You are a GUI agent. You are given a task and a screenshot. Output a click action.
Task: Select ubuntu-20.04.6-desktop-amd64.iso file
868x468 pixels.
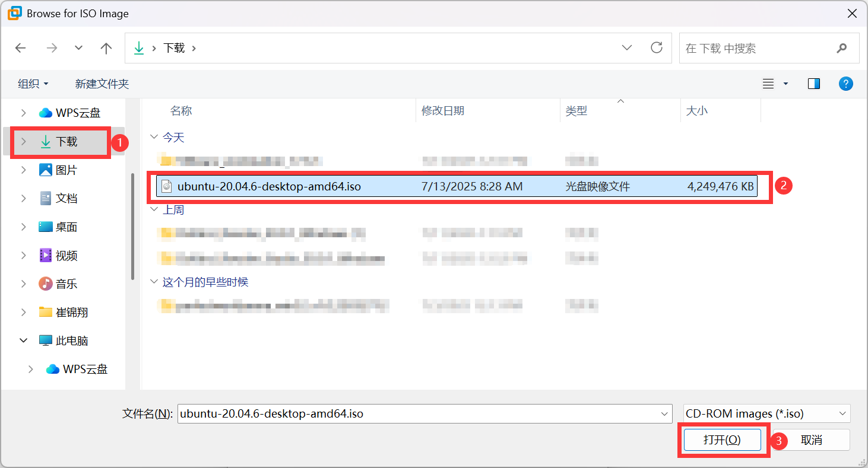coord(269,186)
